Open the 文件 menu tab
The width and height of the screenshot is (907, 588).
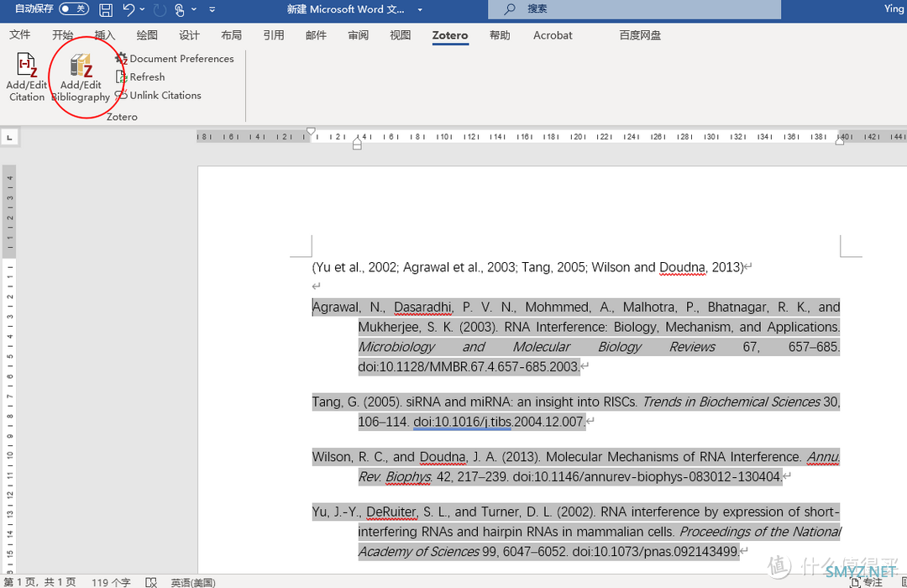[x=19, y=34]
